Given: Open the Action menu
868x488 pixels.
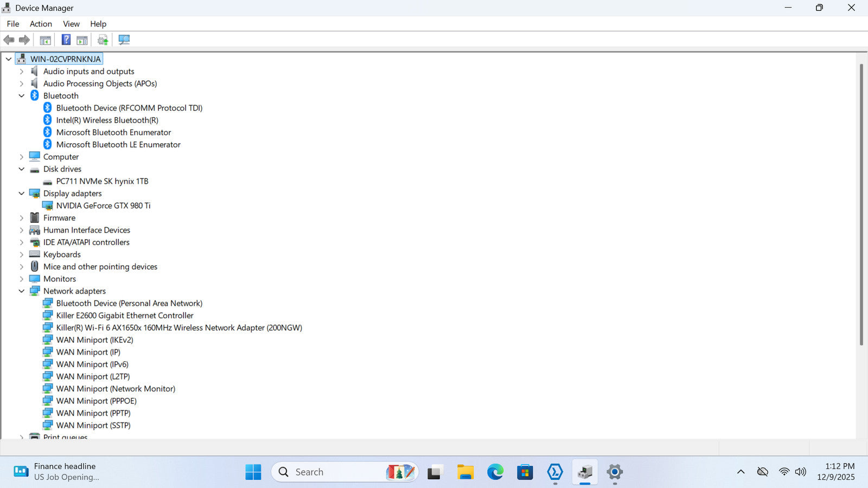Looking at the screenshot, I should click(x=41, y=24).
